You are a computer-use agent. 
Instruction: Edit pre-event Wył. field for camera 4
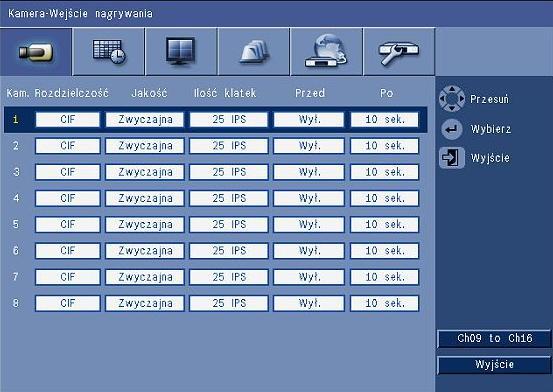[x=309, y=198]
